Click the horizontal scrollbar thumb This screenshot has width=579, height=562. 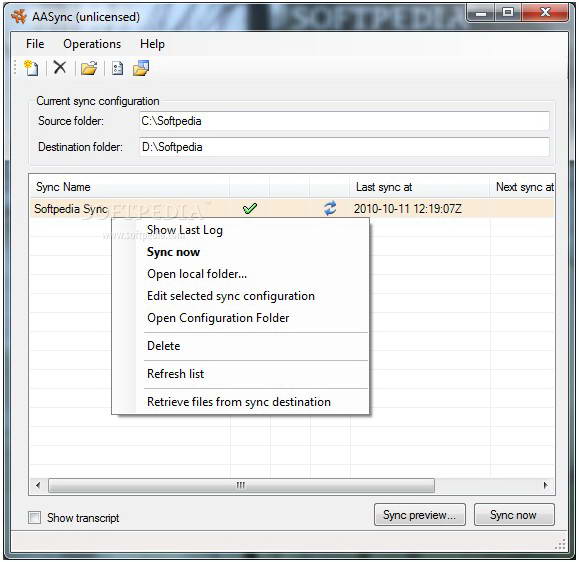(x=241, y=485)
